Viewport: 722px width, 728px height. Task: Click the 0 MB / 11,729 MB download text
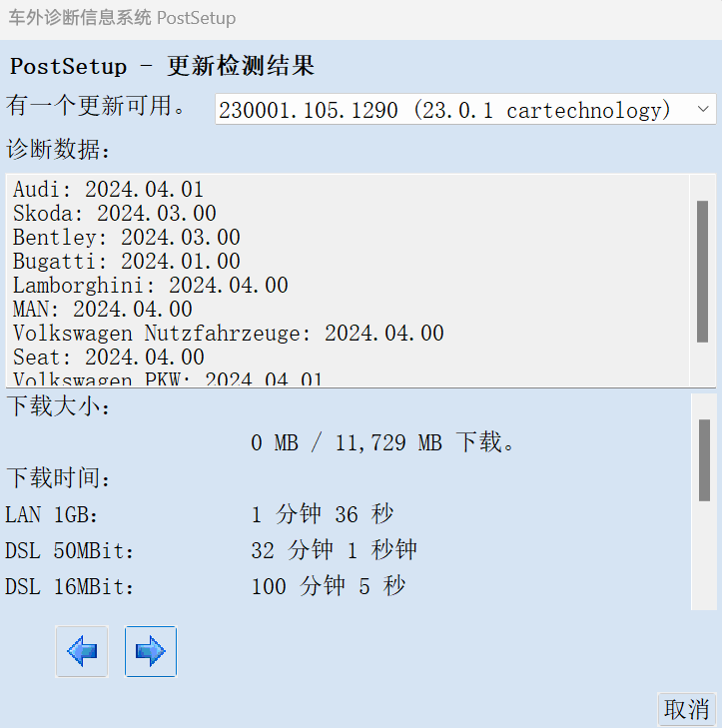[x=382, y=442]
